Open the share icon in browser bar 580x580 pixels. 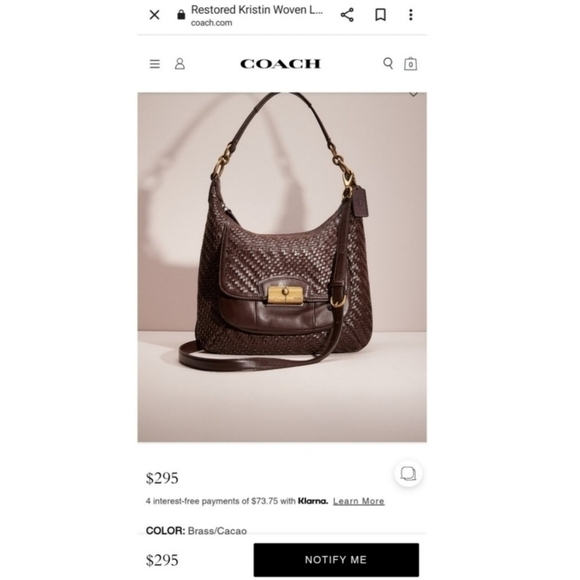point(347,15)
